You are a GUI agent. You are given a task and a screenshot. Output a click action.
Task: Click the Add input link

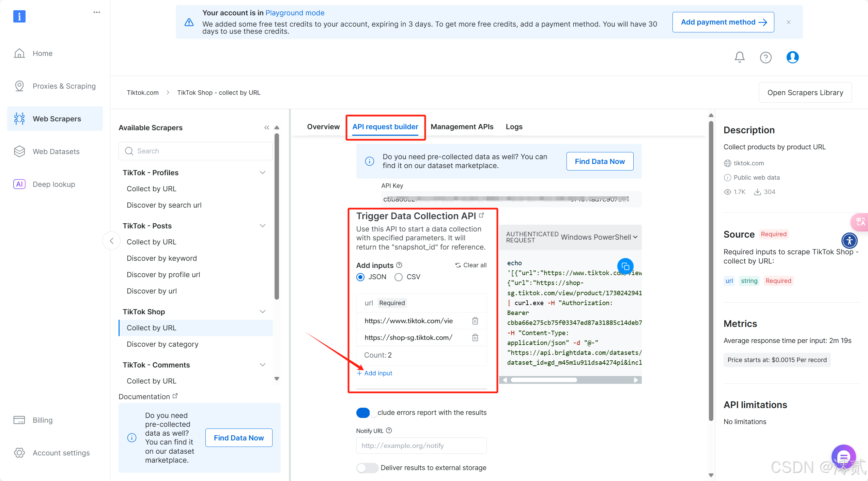375,373
